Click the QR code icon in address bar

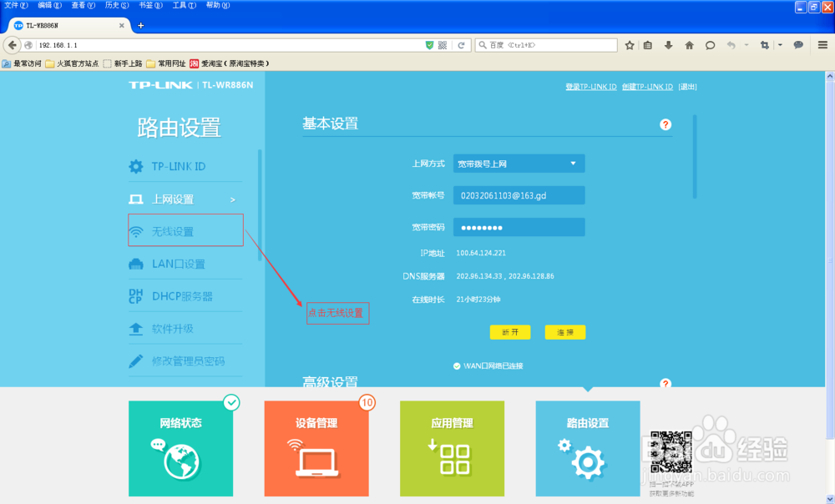click(442, 45)
